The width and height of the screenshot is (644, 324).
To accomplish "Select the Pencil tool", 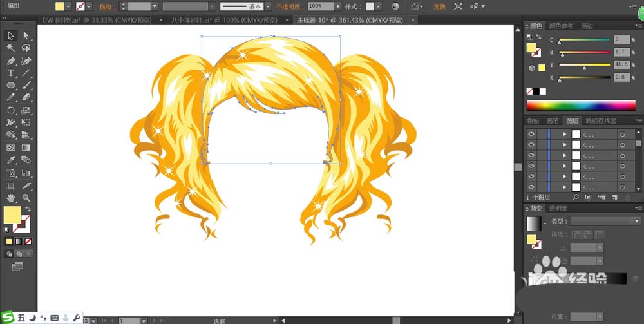I will click(11, 98).
